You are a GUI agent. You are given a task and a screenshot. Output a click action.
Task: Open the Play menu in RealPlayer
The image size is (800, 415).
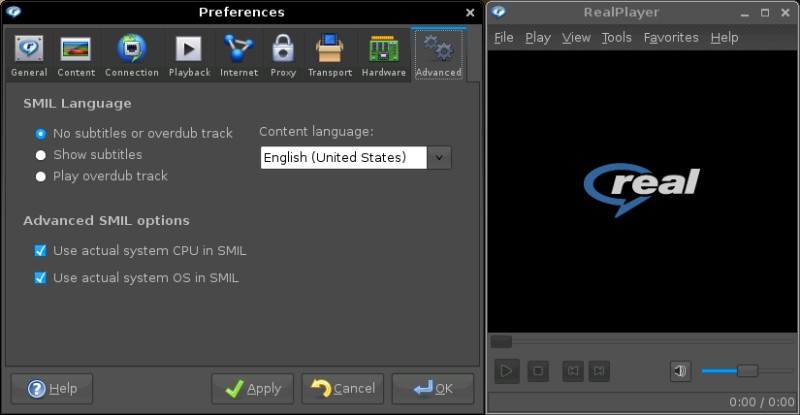(538, 38)
